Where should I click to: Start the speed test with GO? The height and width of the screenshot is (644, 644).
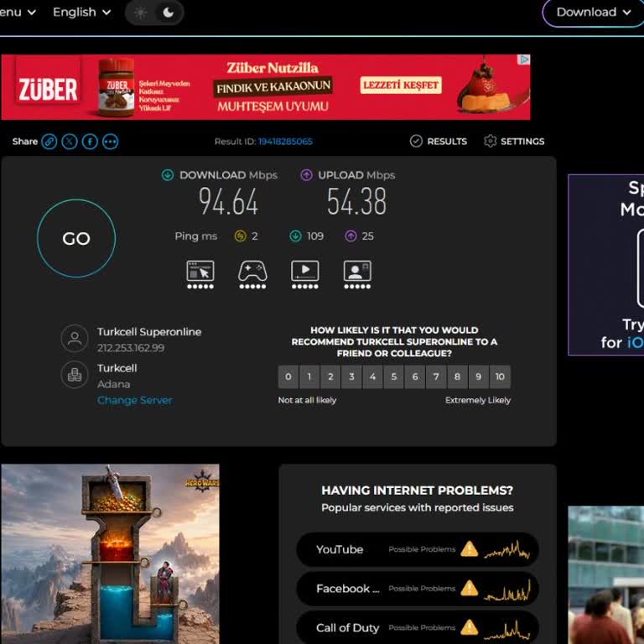pos(76,238)
